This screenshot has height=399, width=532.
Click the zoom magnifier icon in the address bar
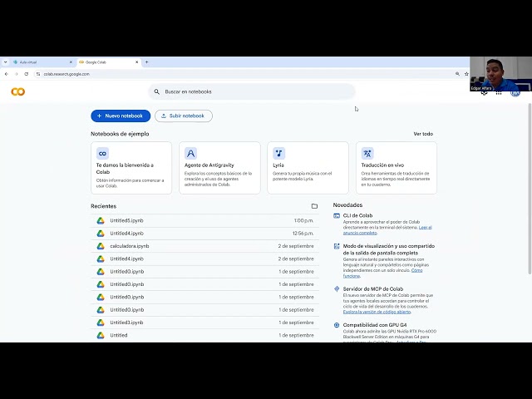click(457, 74)
